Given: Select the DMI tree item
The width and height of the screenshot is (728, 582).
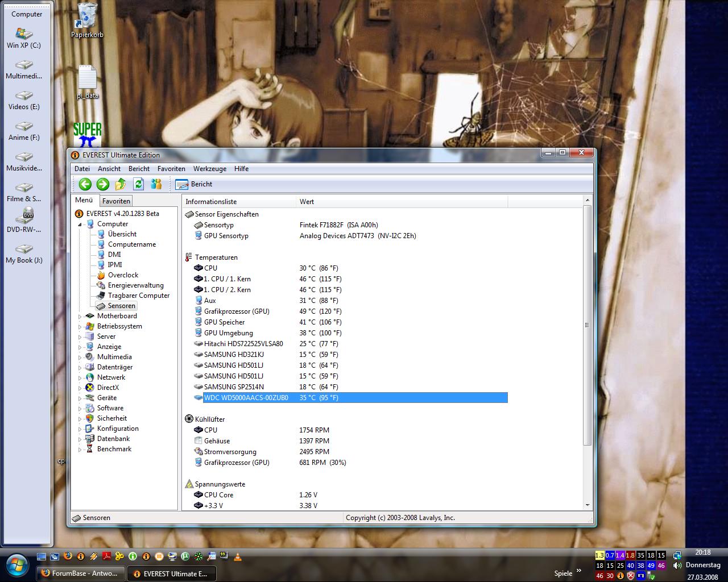Looking at the screenshot, I should [114, 255].
